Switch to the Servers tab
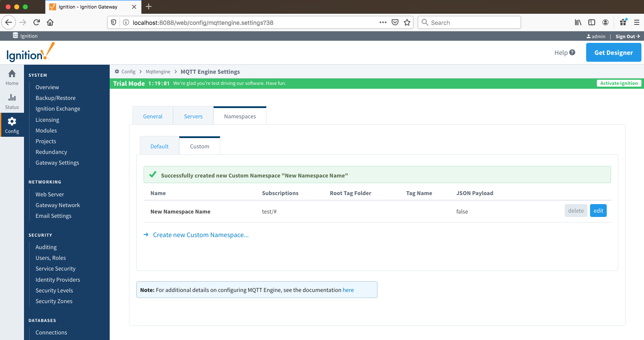Viewport: 644px width, 340px height. (193, 116)
